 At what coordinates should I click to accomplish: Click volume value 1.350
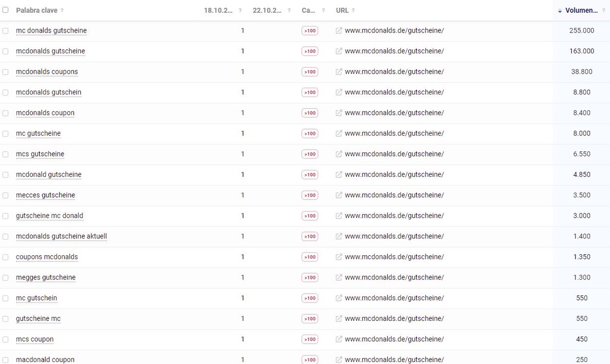(582, 257)
